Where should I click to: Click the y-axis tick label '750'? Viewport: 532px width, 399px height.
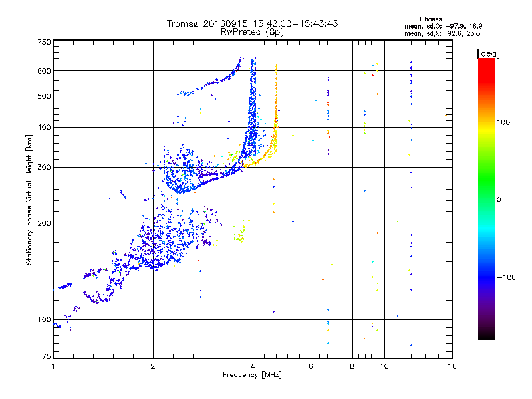44,42
